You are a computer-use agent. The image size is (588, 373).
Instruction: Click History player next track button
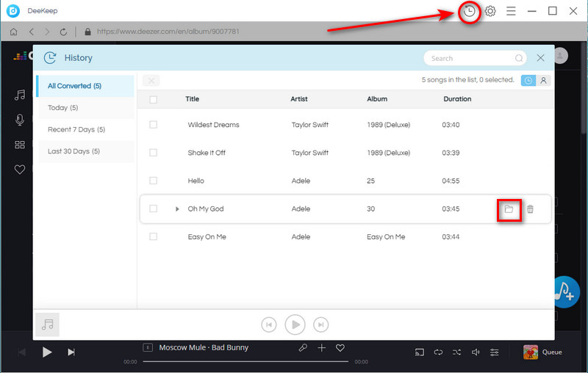click(x=320, y=325)
